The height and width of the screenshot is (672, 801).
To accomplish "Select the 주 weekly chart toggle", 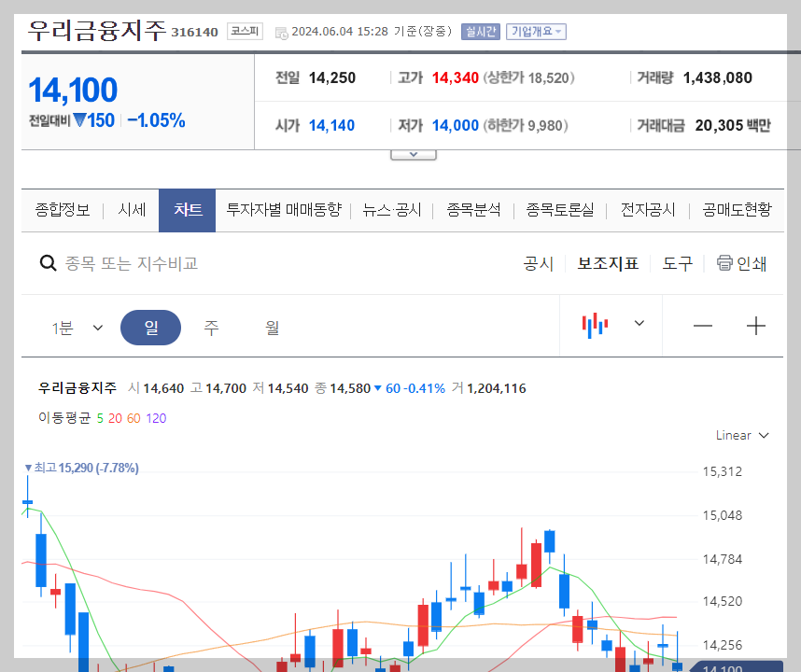I will [x=211, y=328].
